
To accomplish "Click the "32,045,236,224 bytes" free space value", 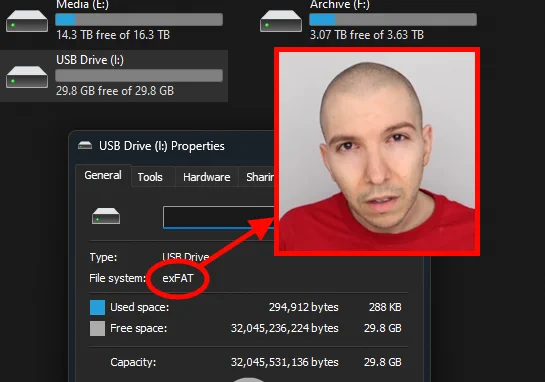I will click(284, 328).
